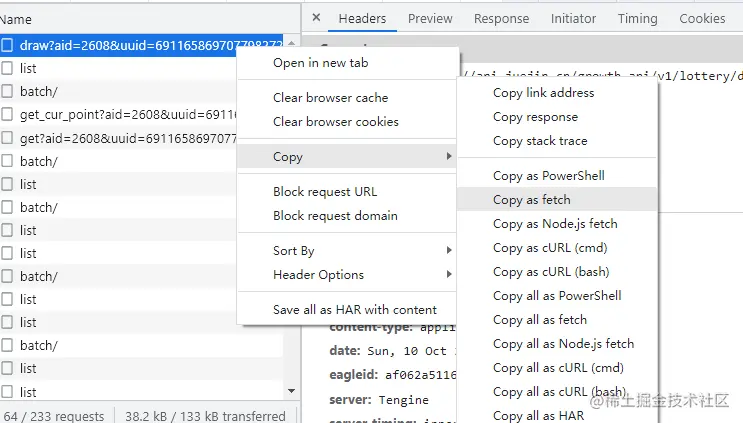This screenshot has height=423, width=743.
Task: Expand the Header Options submenu arrow
Action: pyautogui.click(x=449, y=274)
